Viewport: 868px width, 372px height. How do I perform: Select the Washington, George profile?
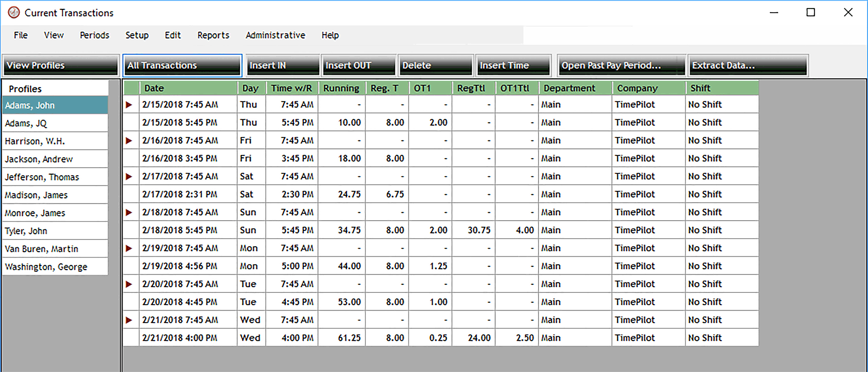(x=55, y=267)
